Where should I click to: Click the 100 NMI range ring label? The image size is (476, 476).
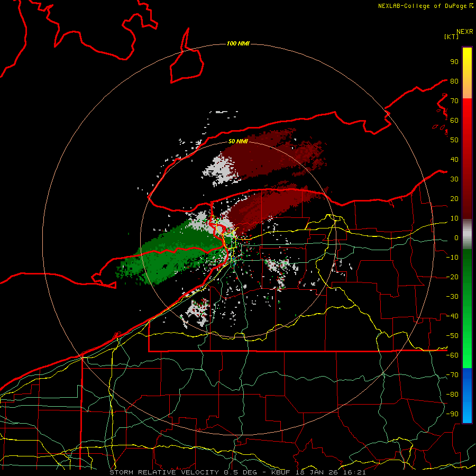click(238, 43)
